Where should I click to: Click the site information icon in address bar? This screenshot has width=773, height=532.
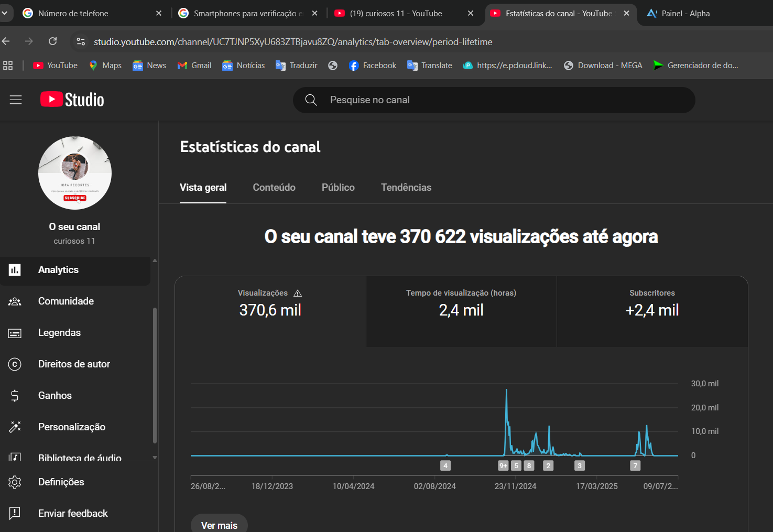(81, 41)
